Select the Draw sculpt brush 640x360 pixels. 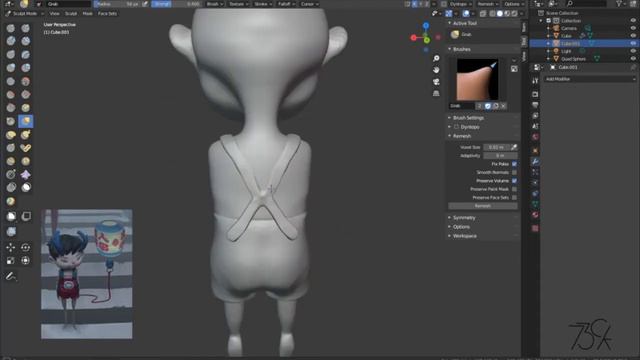pos(11,28)
